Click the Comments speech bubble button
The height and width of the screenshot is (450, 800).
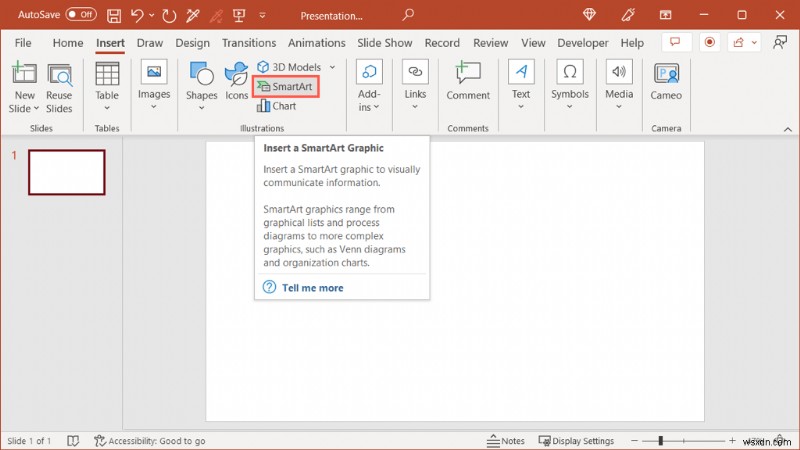coord(676,42)
